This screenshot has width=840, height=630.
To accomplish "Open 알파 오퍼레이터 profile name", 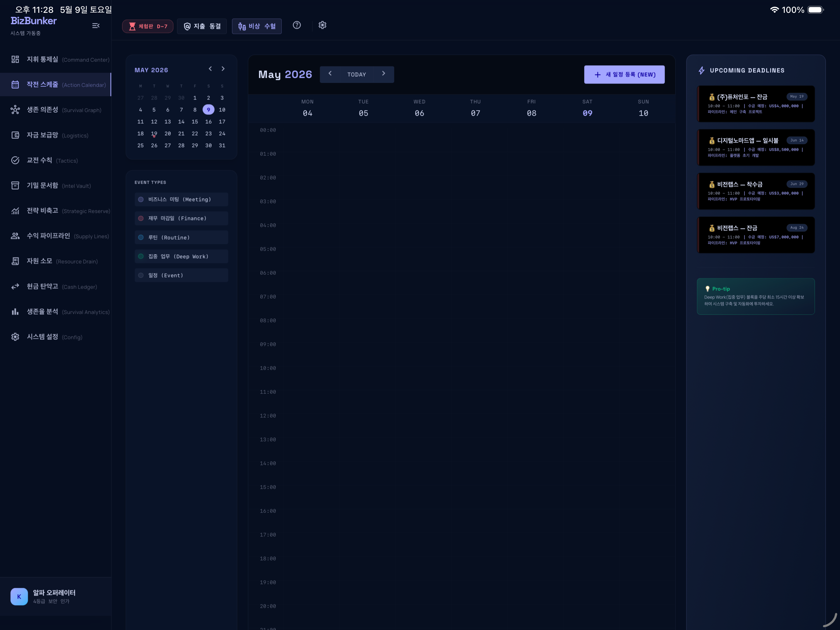I will [x=54, y=593].
